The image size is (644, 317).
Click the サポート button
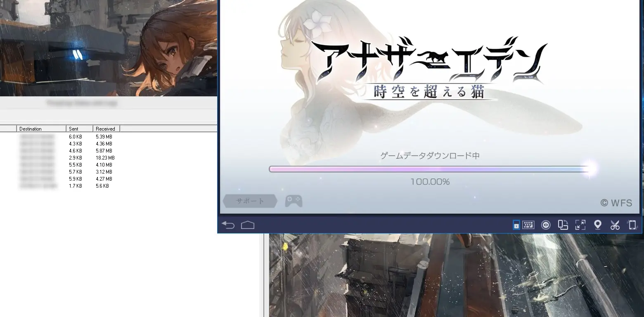(250, 201)
